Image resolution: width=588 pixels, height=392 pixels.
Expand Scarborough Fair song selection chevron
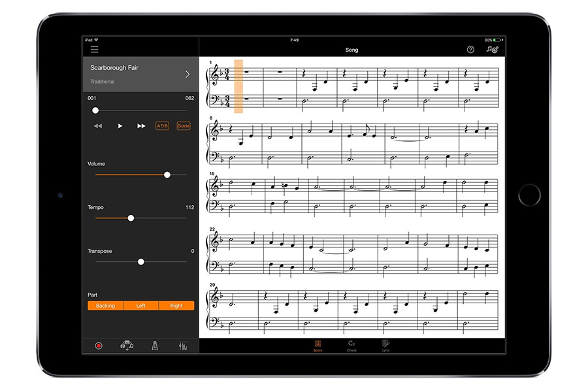(188, 74)
